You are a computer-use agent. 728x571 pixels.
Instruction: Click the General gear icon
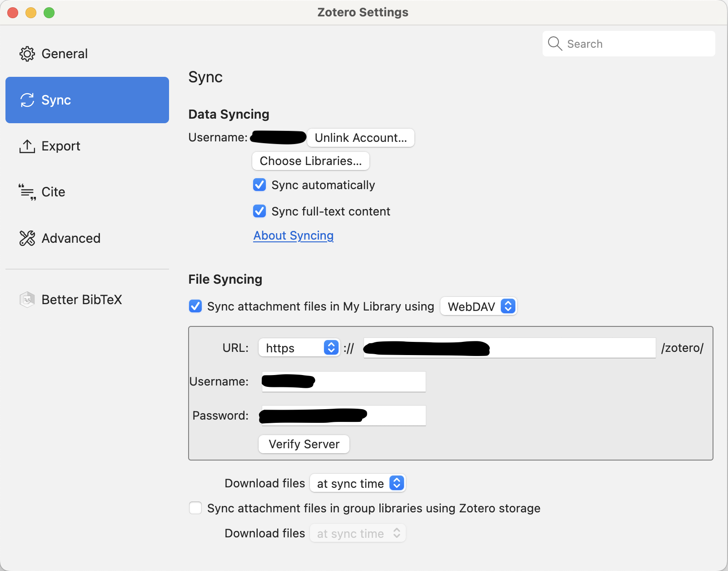pyautogui.click(x=27, y=54)
